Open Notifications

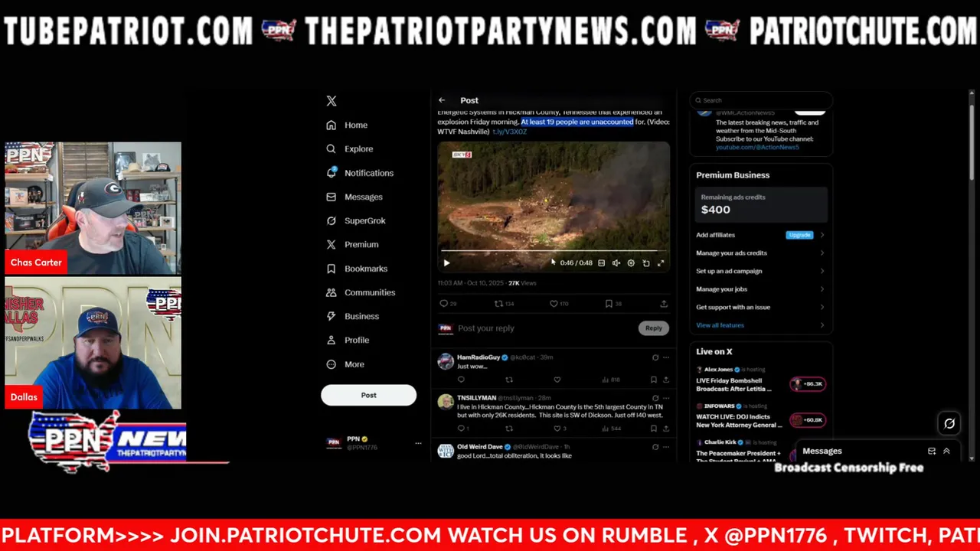(x=360, y=173)
